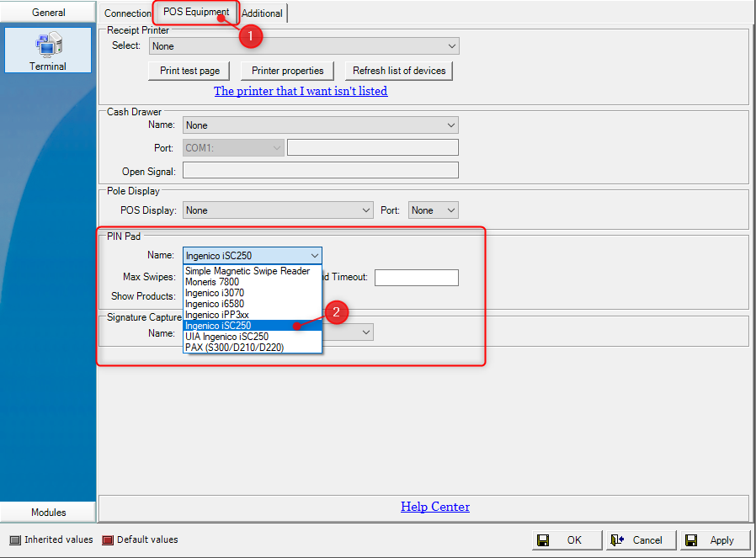Switch to the Additional tab
The image size is (756, 558).
(x=263, y=13)
